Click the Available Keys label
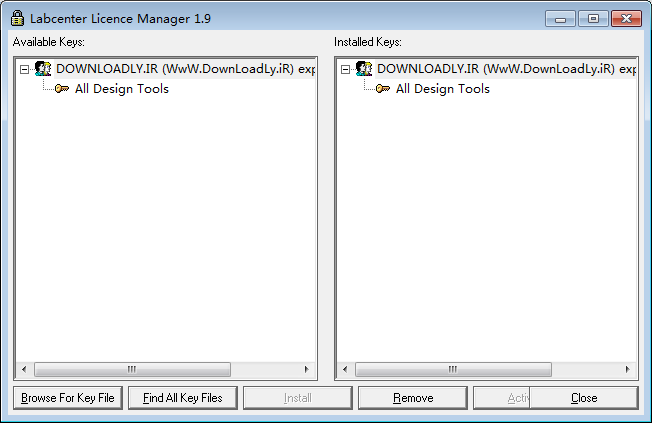The image size is (652, 423). [49, 42]
